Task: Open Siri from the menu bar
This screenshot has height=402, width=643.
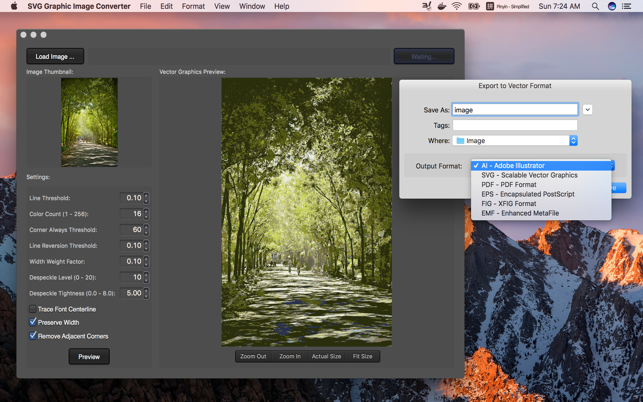Action: click(x=612, y=6)
